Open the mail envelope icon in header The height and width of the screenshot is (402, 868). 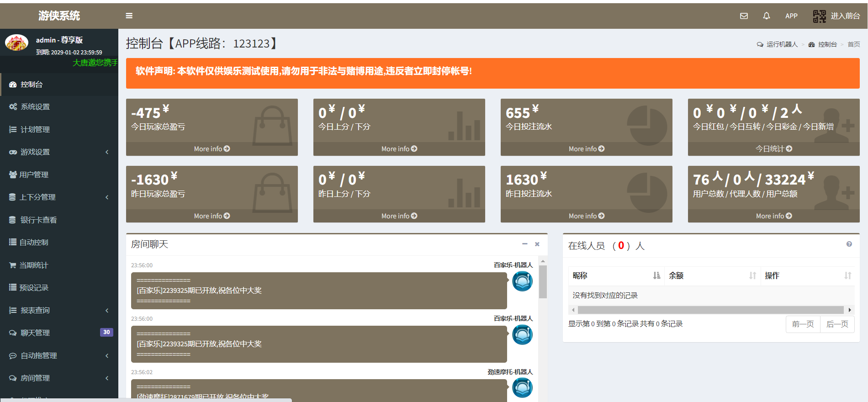coord(744,16)
